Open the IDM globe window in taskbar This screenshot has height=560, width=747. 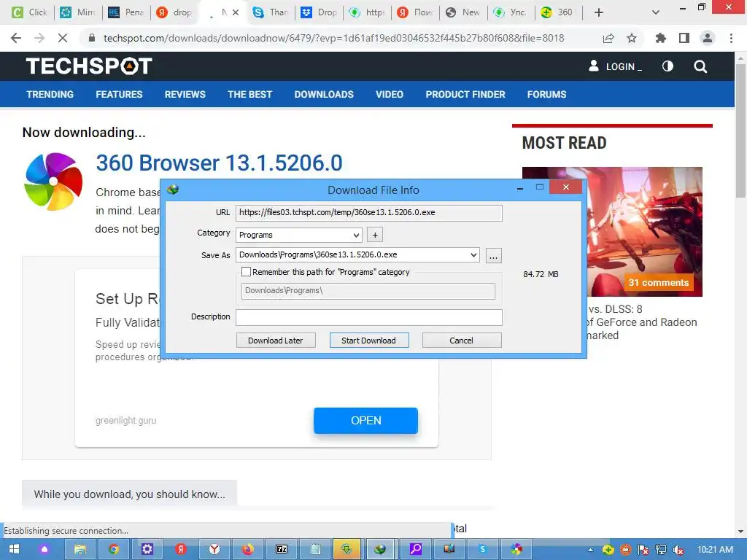pos(379,550)
